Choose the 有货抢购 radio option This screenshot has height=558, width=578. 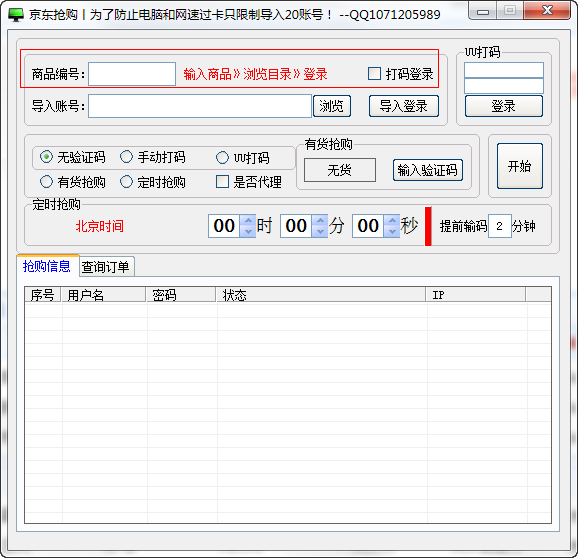point(46,182)
